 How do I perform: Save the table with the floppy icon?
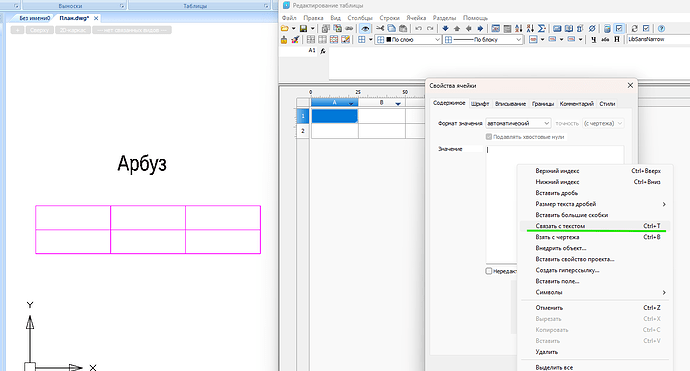(x=303, y=29)
